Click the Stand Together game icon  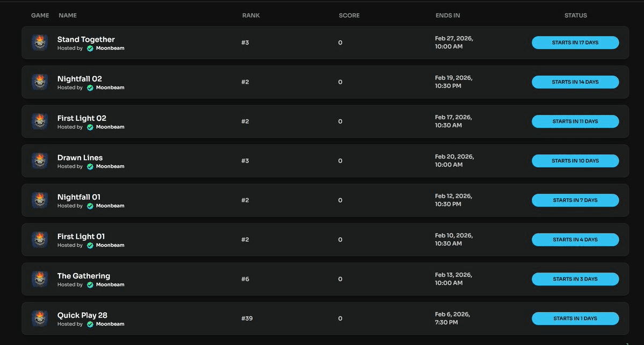pyautogui.click(x=40, y=43)
